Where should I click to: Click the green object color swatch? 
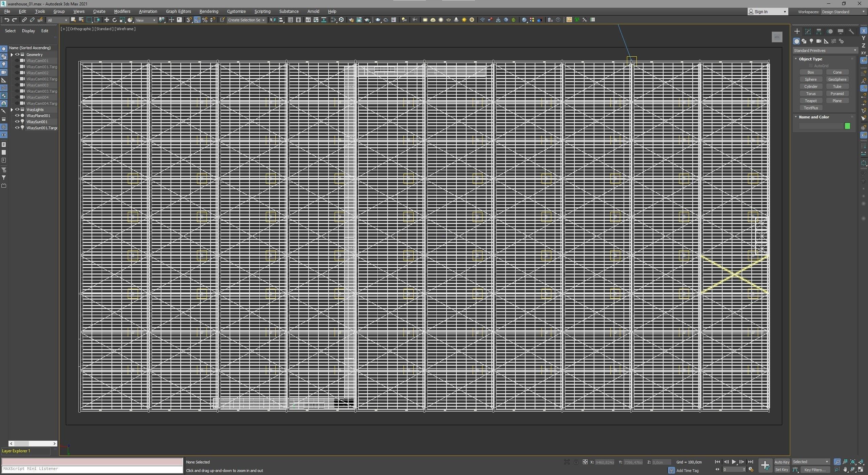(847, 126)
